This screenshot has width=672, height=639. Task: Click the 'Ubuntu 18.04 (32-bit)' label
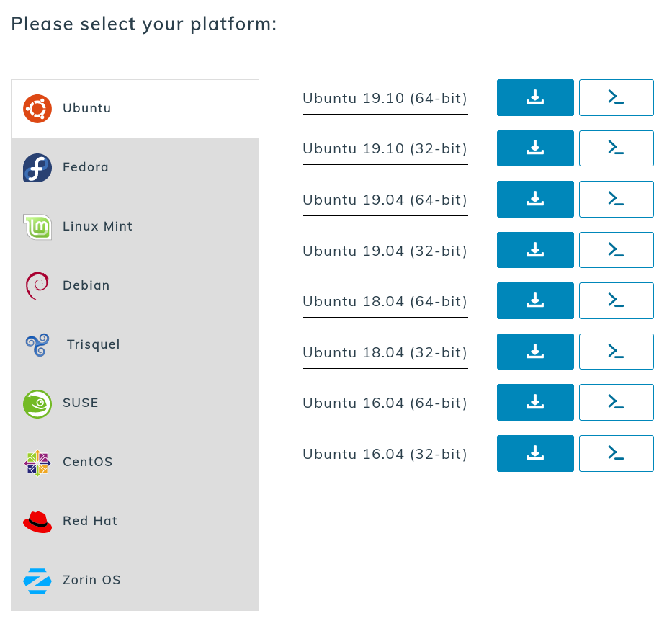[x=385, y=353]
